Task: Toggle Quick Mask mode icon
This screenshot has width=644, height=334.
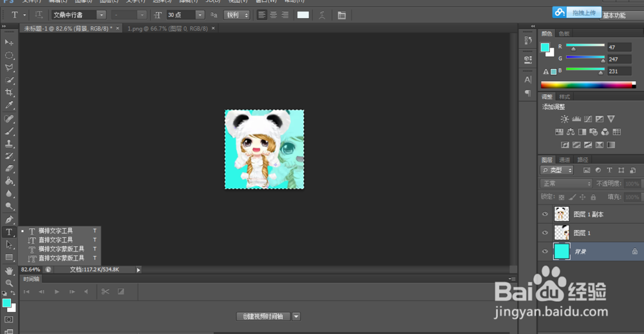Action: [x=8, y=319]
